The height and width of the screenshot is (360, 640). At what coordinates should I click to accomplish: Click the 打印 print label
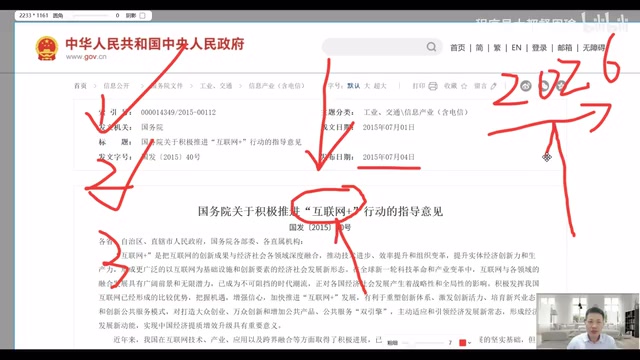[419, 86]
